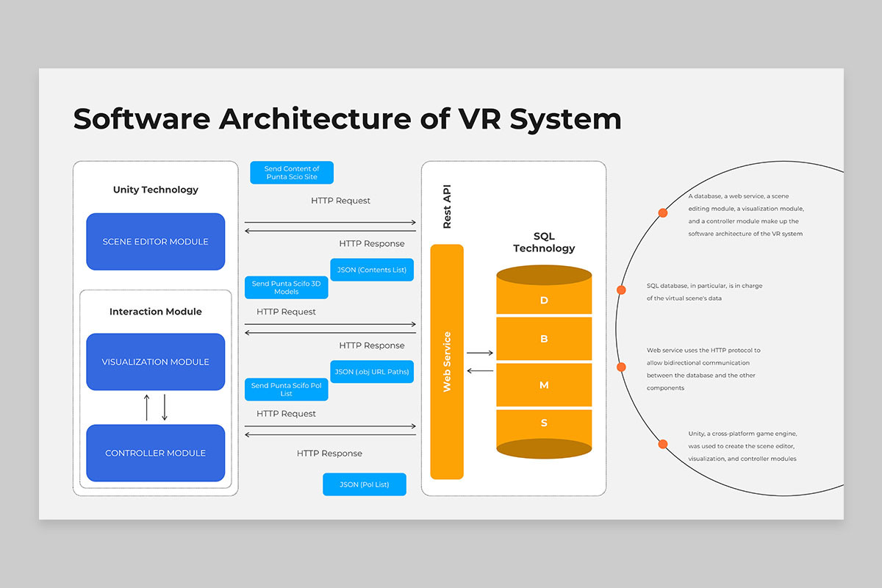Click the 'Interaction Module' heading
The height and width of the screenshot is (588, 882).
156,312
